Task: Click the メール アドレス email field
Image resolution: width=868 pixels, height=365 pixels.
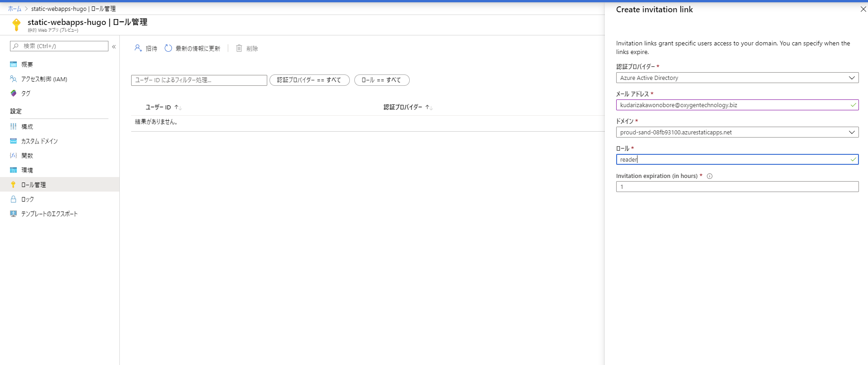Action: (737, 105)
